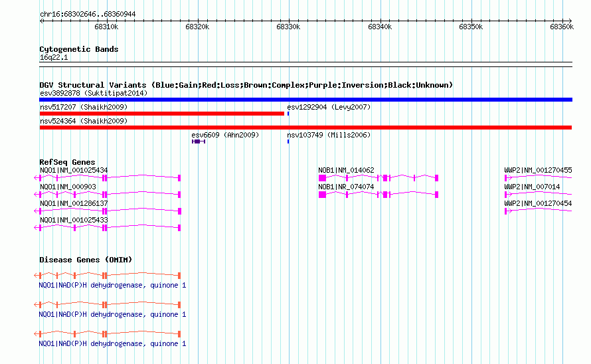The width and height of the screenshot is (591, 364).
Task: Click the second OMIM NQO1 disease gene label
Action: pyautogui.click(x=112, y=314)
